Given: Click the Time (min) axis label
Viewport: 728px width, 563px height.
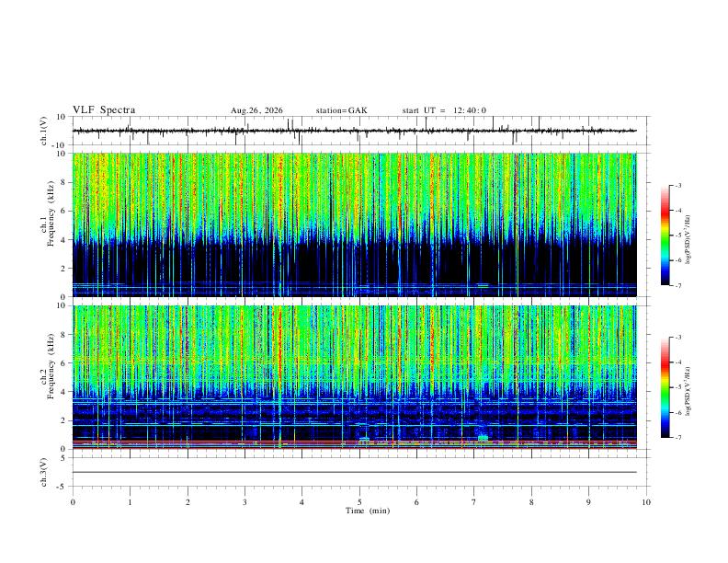Looking at the screenshot, I should coord(368,511).
